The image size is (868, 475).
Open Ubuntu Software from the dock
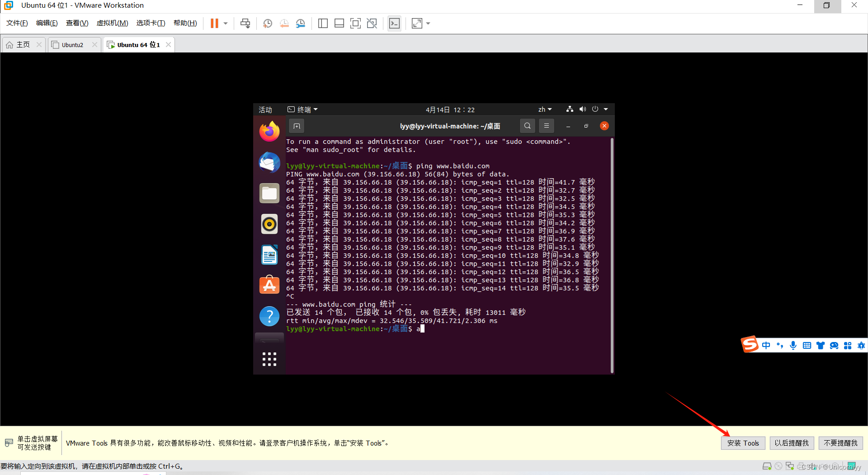[269, 285]
